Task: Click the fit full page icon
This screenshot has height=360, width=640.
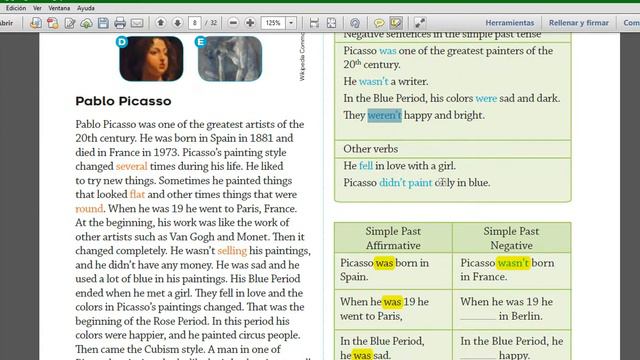Action: click(331, 23)
